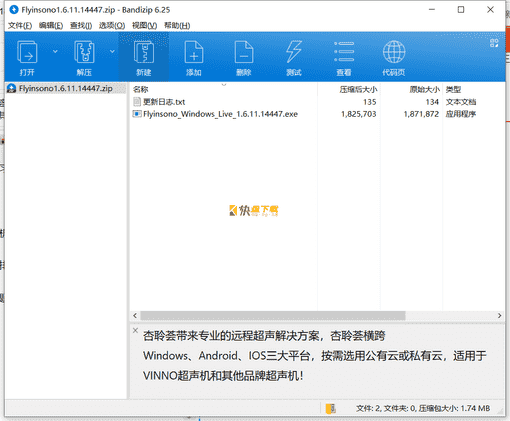Click the horizontal scrollbar thumb
This screenshot has width=510, height=421.
(x=273, y=315)
